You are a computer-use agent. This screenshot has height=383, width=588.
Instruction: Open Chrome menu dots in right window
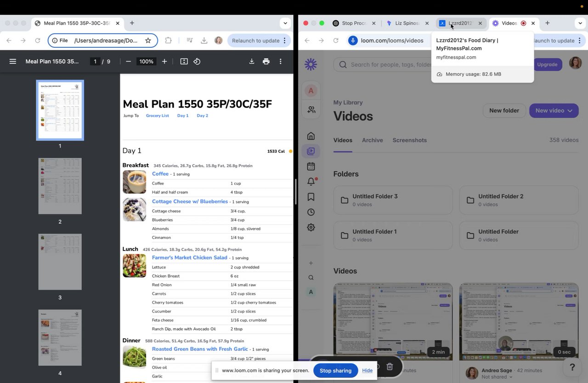579,40
